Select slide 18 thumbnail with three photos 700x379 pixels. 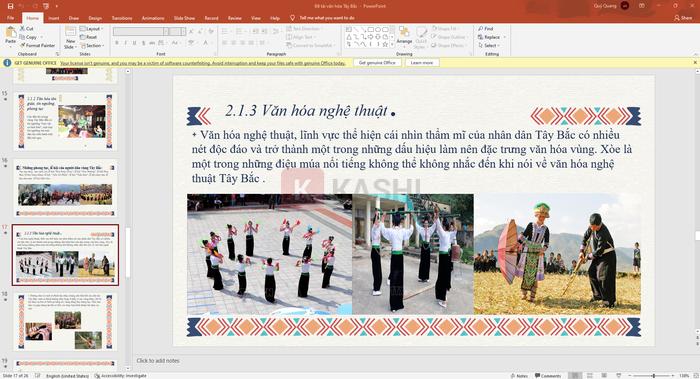coord(65,321)
